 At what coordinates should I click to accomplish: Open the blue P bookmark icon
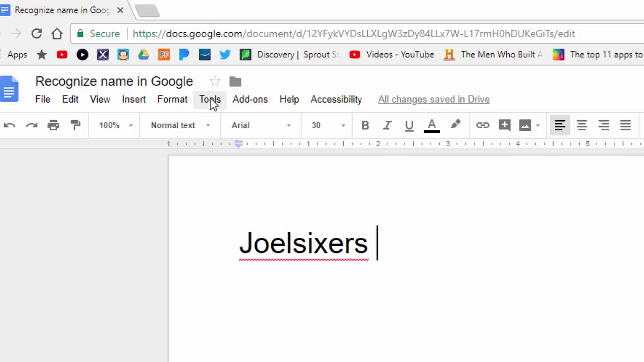pos(184,55)
